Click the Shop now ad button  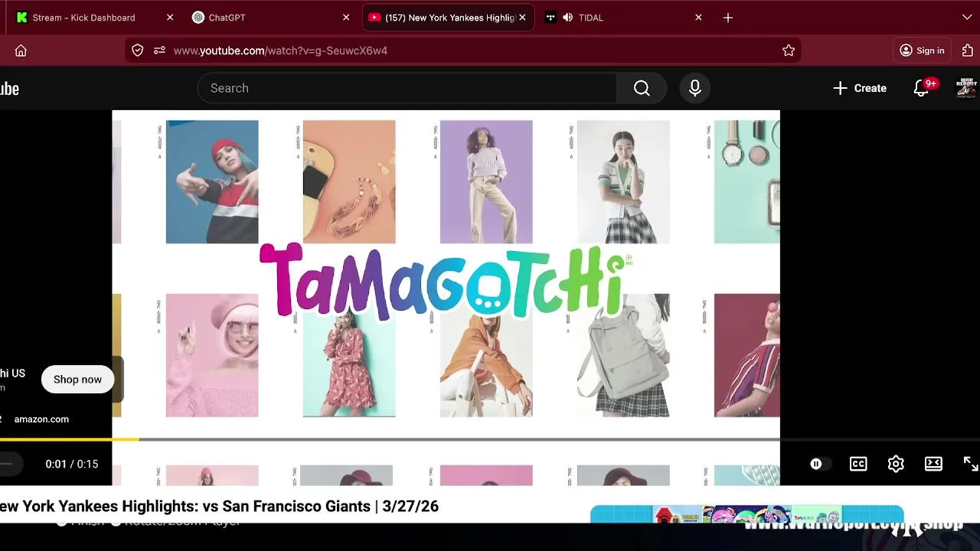(x=77, y=380)
